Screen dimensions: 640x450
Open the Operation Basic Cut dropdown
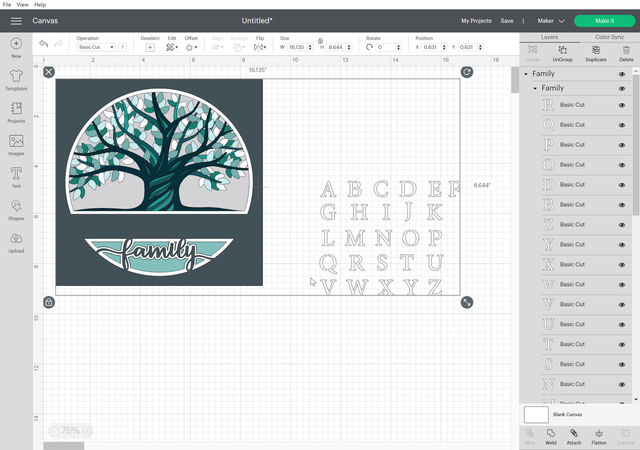click(96, 47)
